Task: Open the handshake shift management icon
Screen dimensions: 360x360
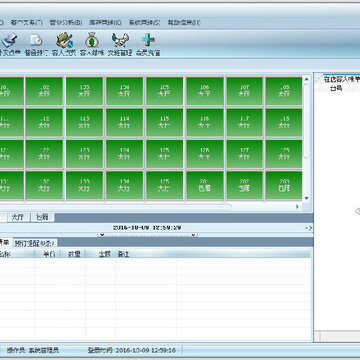Action: [120, 44]
